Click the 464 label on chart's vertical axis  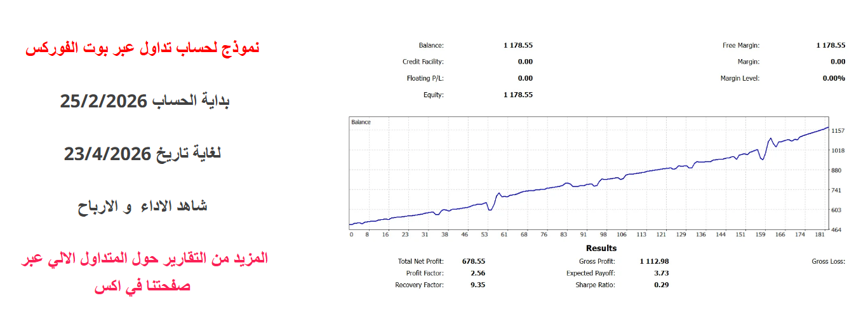837,229
